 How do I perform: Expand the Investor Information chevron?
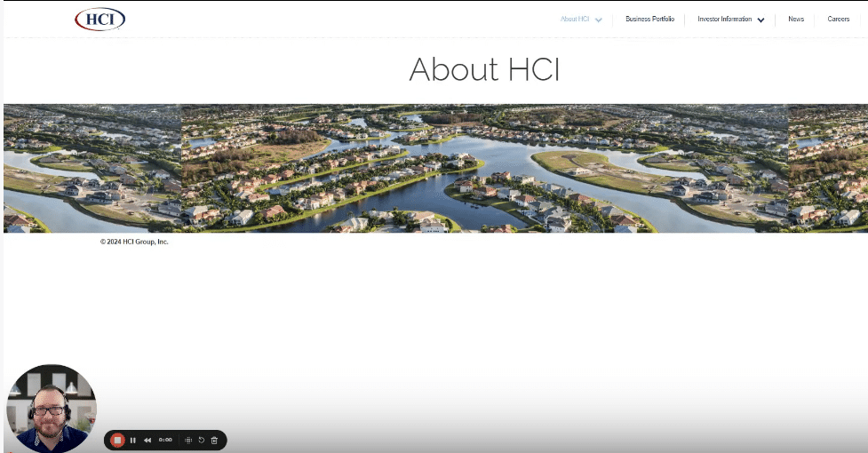pos(761,20)
